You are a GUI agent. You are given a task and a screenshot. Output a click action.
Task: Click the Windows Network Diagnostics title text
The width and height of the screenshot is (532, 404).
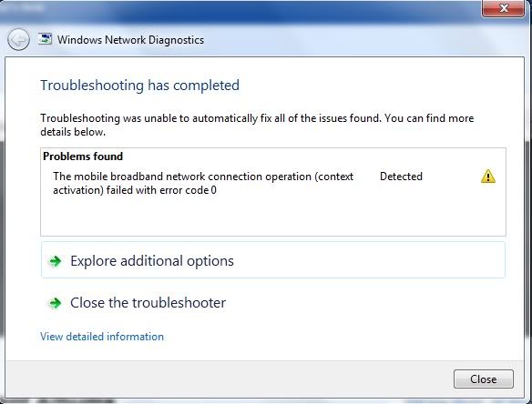[130, 40]
